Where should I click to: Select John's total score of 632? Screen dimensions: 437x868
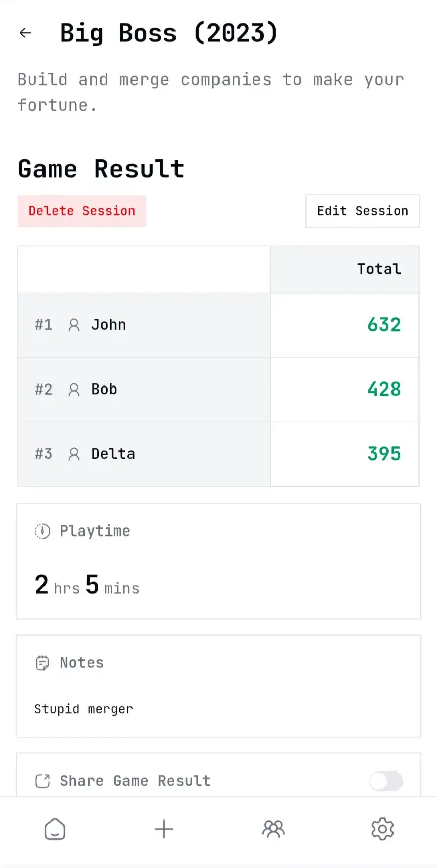click(x=383, y=325)
